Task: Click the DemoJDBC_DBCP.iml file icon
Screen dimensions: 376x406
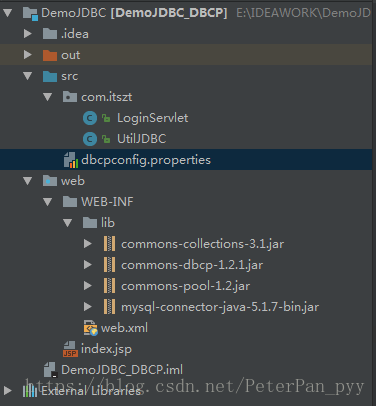Action: pos(51,370)
